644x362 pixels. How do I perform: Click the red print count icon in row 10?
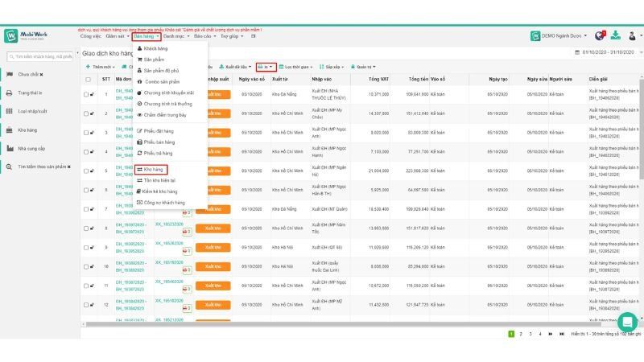coord(187,270)
